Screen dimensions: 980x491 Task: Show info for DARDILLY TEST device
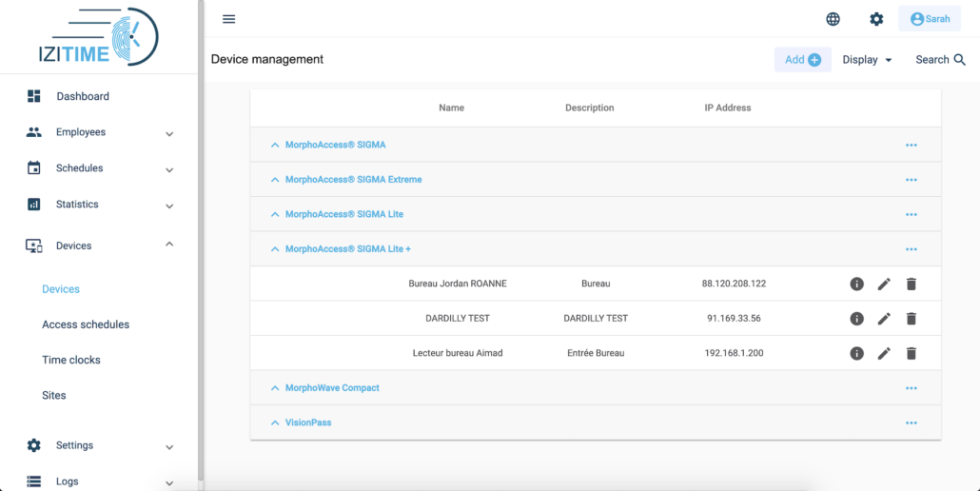point(857,319)
